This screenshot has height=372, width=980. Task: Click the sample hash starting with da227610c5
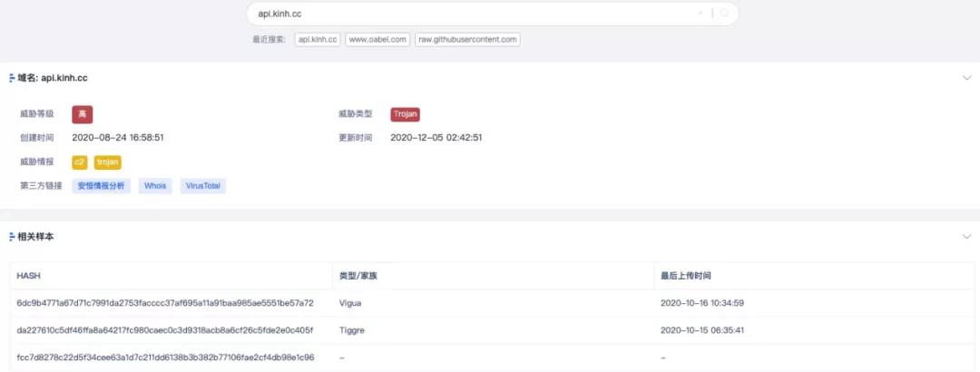[165, 330]
